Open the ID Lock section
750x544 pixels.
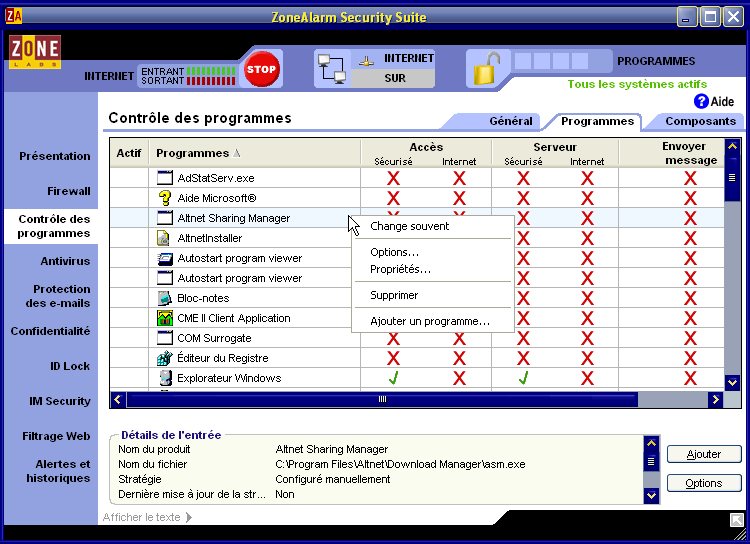70,366
